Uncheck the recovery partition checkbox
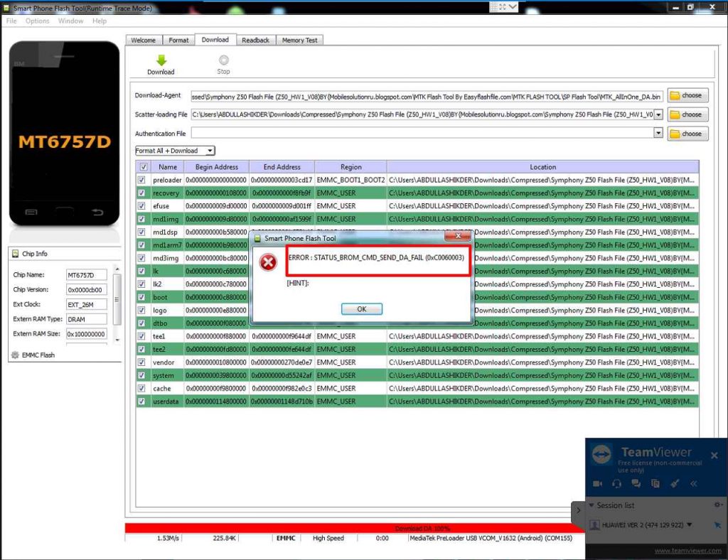The width and height of the screenshot is (728, 560). point(141,193)
